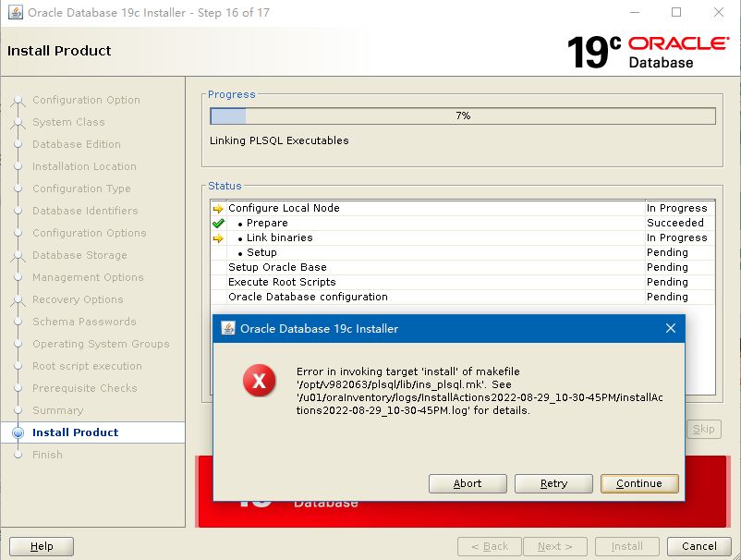The width and height of the screenshot is (741, 560).
Task: Select the System Class step
Action: coord(68,122)
